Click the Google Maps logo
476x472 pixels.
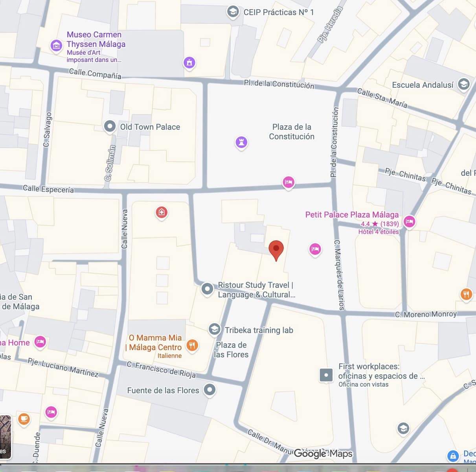pyautogui.click(x=323, y=454)
